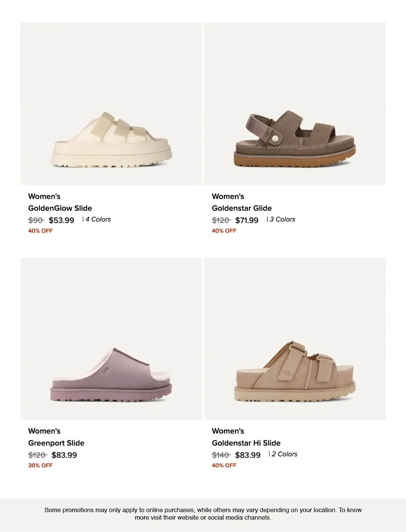Show the 3 Colors options for Goldenstar Glide
This screenshot has height=532, width=406.
click(282, 219)
